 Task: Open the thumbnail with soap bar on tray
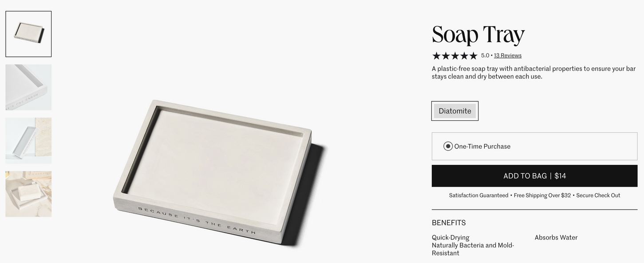[x=28, y=194]
